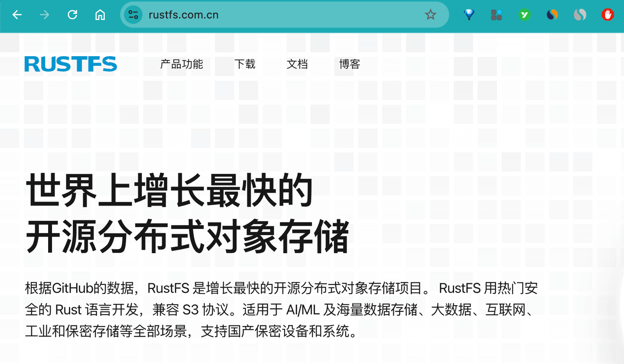
Task: Open the site permissions icon in address bar
Action: click(133, 14)
